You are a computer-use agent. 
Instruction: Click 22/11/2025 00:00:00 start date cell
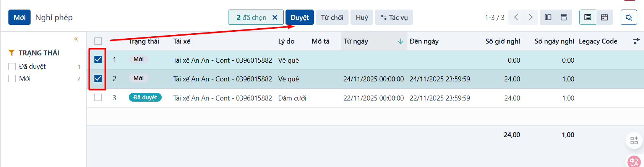point(373,98)
